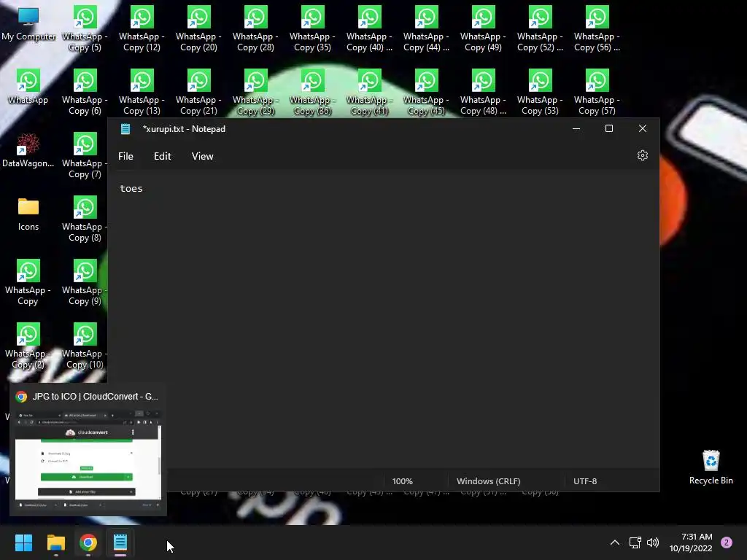Select the WhatsApp - Copy (48) shortcut

[483, 92]
